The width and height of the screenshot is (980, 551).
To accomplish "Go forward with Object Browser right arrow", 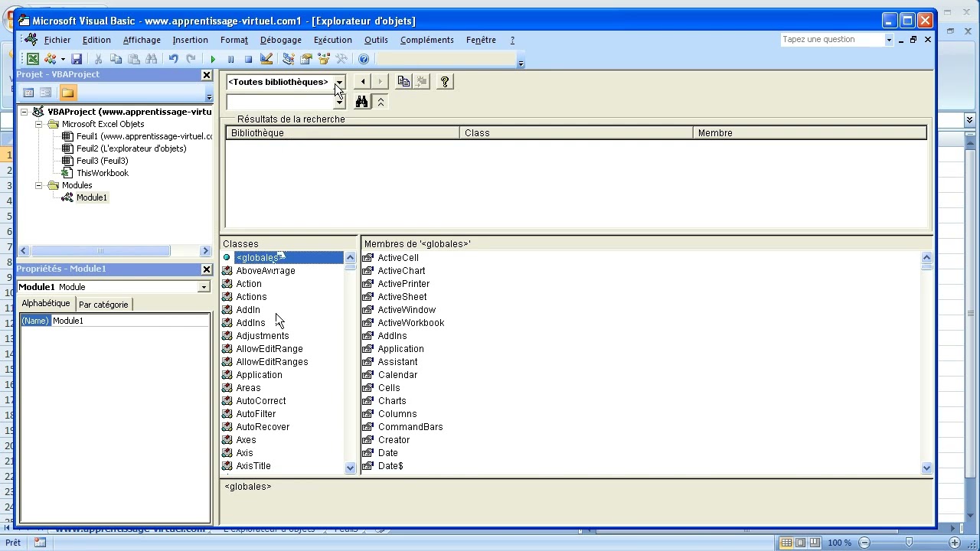I will pos(380,82).
